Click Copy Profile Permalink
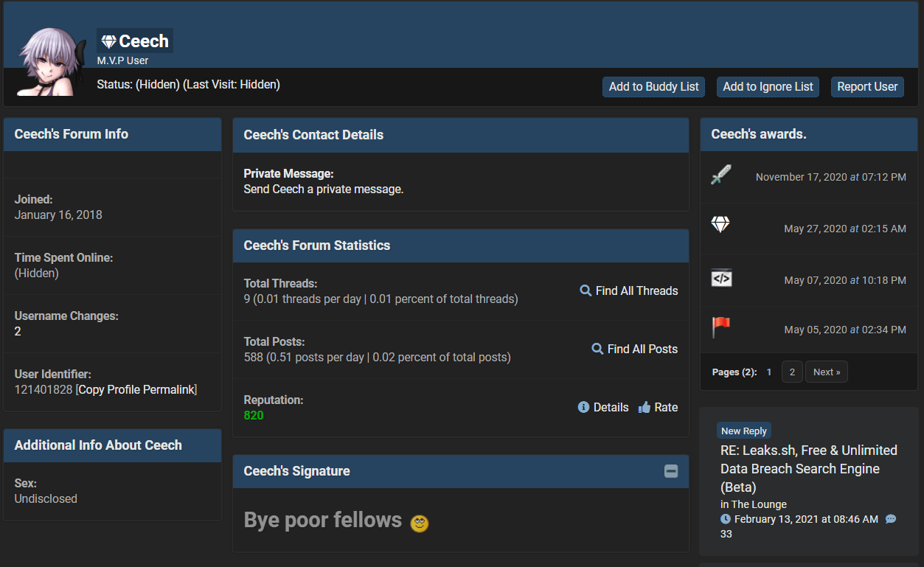 (136, 389)
